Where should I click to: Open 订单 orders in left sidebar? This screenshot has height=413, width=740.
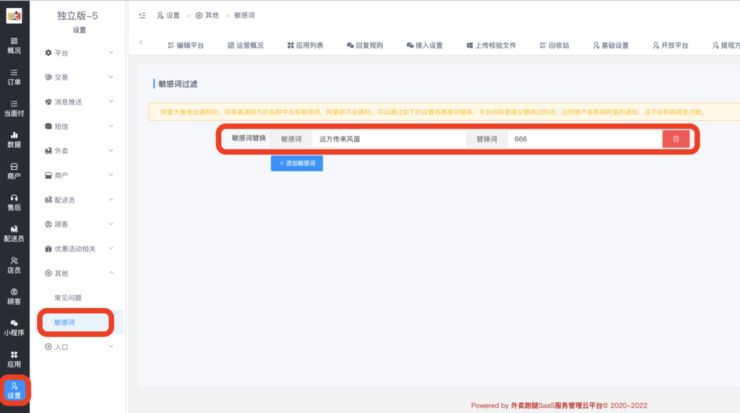(14, 77)
